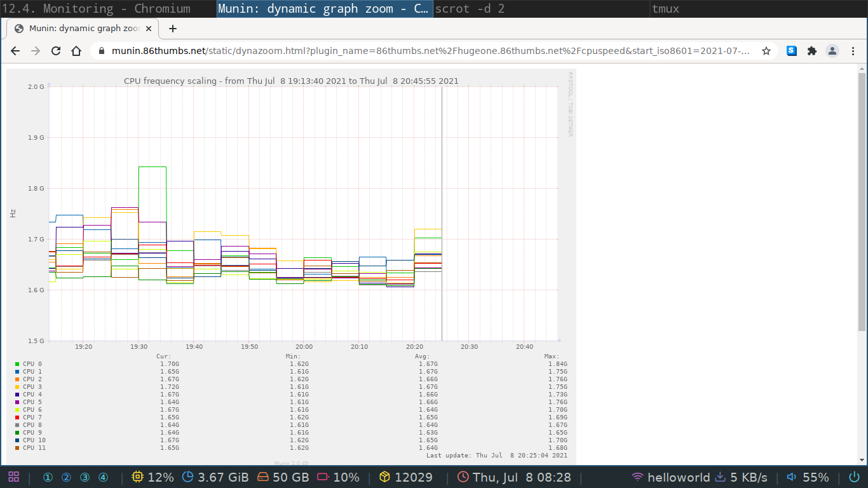Click the site lock security icon

pyautogui.click(x=102, y=51)
